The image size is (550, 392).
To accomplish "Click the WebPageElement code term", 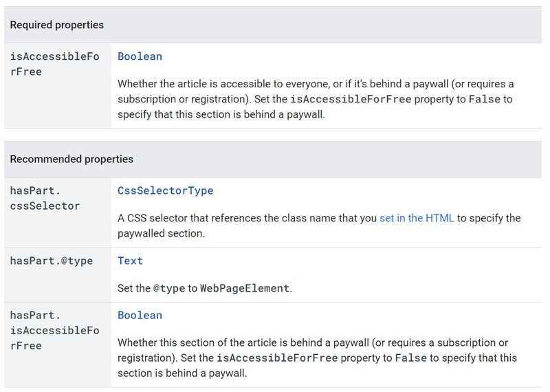I will point(245,288).
